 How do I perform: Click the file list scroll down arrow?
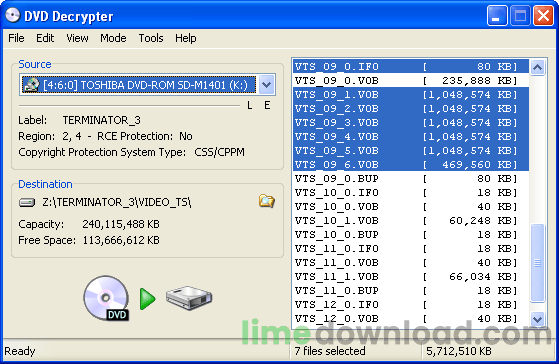(x=537, y=318)
